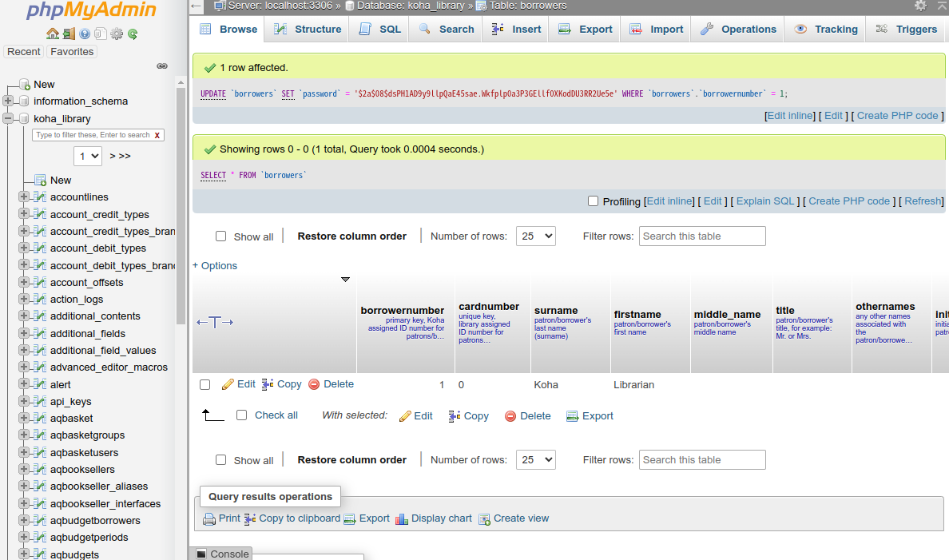
Task: Tick the lower Show all checkbox
Action: [x=221, y=459]
